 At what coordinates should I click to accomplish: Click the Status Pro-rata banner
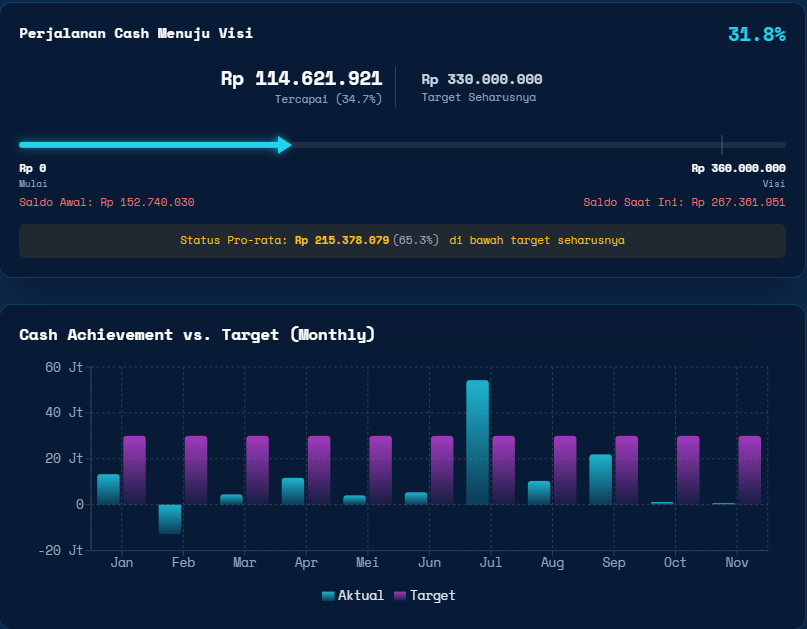tap(402, 241)
